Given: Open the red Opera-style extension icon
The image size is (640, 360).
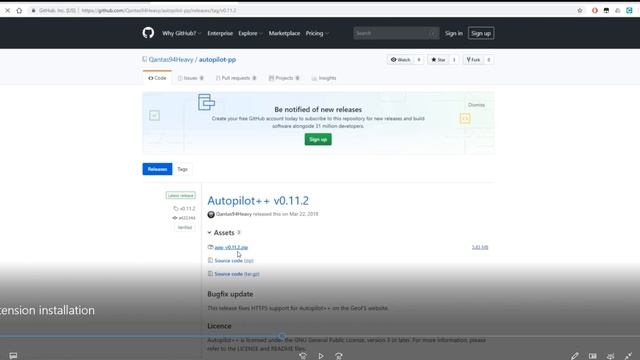Looking at the screenshot, I should click(595, 11).
